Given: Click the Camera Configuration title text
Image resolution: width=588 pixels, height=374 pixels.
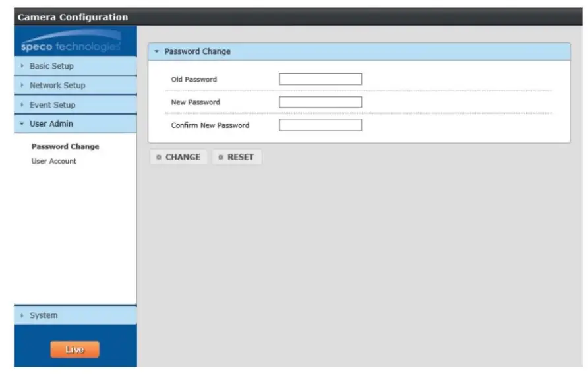Looking at the screenshot, I should pyautogui.click(x=73, y=17).
